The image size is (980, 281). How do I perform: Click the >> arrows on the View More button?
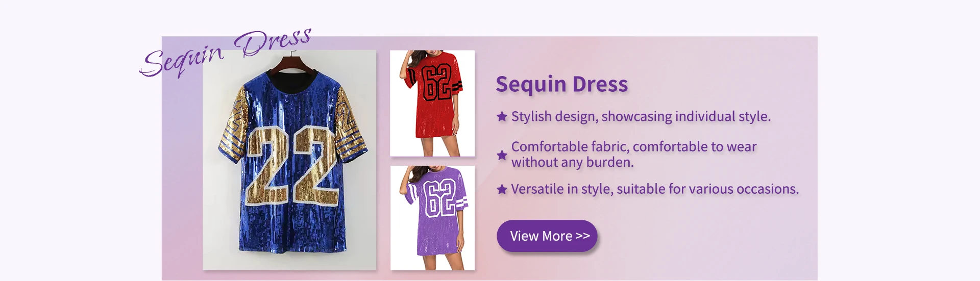click(x=583, y=236)
